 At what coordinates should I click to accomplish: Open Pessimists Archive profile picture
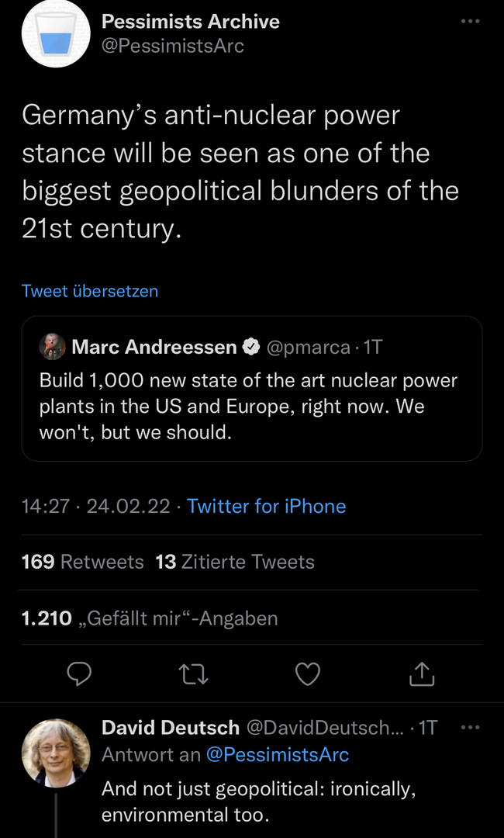[x=56, y=33]
